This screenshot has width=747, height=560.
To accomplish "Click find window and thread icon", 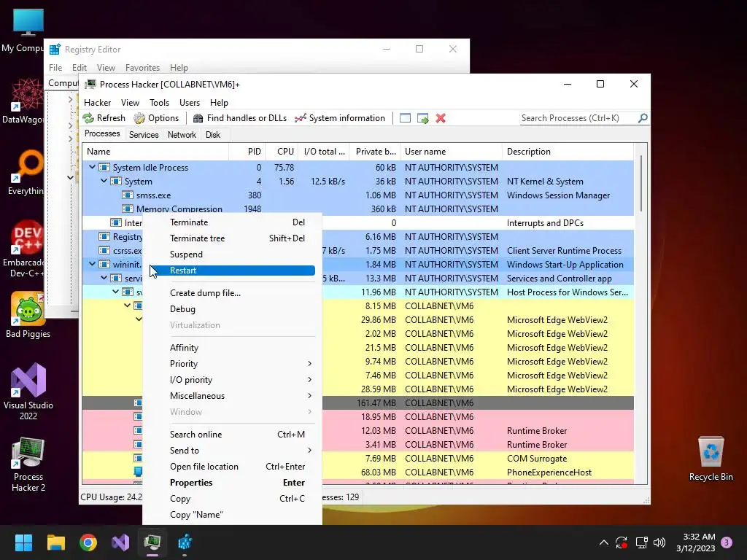I will 422,118.
